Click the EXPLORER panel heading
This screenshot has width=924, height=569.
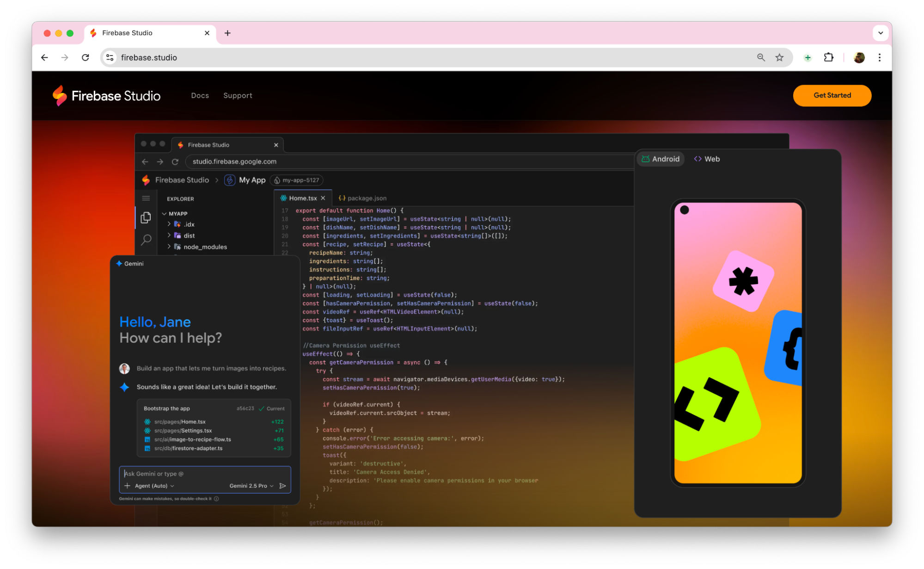coord(180,199)
